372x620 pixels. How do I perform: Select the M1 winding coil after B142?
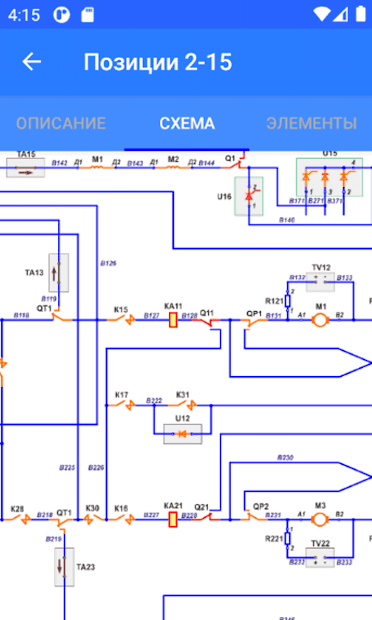97,168
